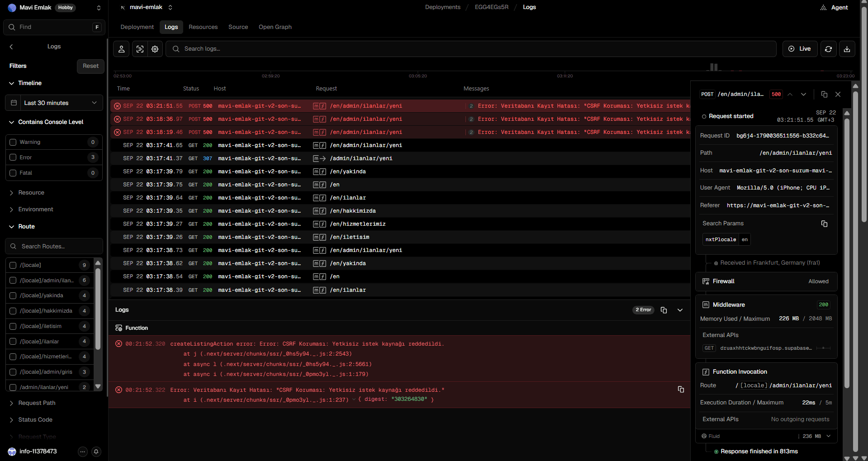The width and height of the screenshot is (868, 461).
Task: Open the log settings gear icon
Action: click(155, 49)
